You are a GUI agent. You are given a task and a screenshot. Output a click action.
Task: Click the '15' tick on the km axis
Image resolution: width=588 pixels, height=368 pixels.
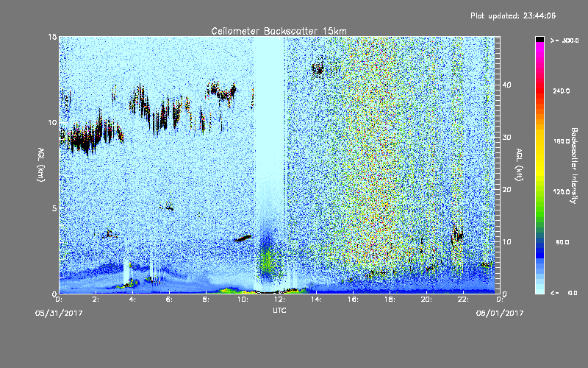coord(52,37)
